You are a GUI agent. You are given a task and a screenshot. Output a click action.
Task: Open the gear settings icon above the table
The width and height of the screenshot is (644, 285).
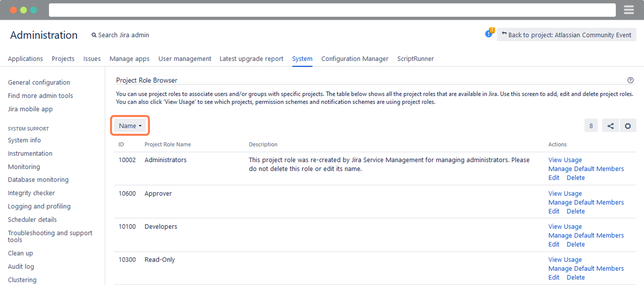coord(628,126)
